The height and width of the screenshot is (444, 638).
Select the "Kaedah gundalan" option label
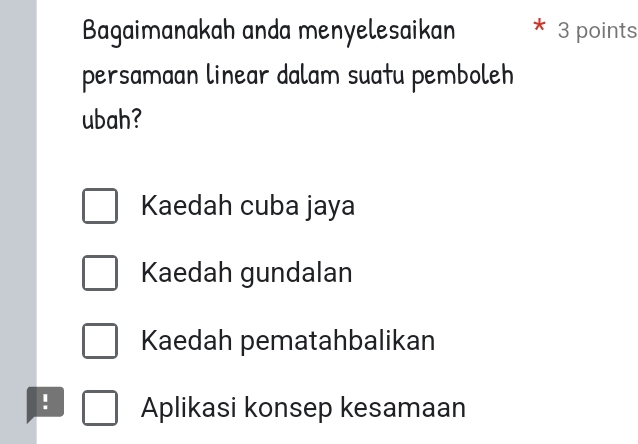[247, 273]
